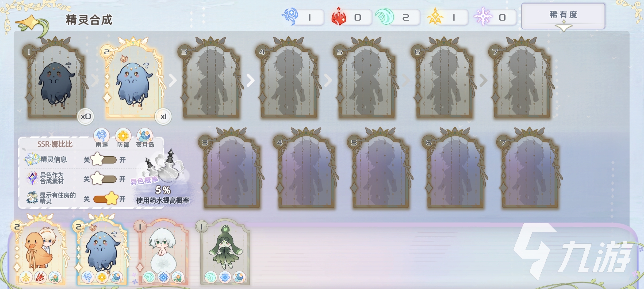Click 使用药水提高概率 to boost chance
Image resolution: width=644 pixels, height=289 pixels.
[x=163, y=200]
